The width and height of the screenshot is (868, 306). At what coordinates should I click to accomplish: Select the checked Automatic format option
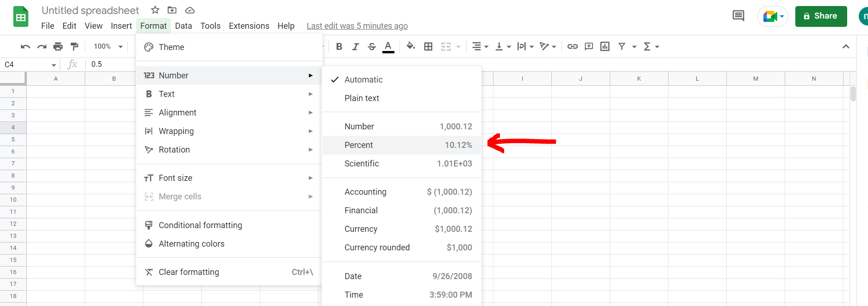point(363,80)
